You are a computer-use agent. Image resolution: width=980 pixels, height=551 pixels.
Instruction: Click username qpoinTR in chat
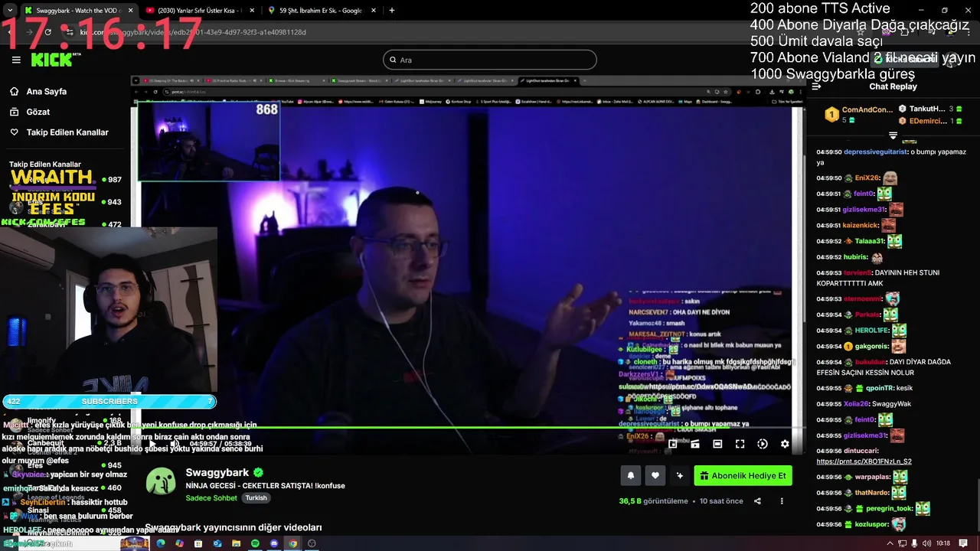[x=880, y=388]
